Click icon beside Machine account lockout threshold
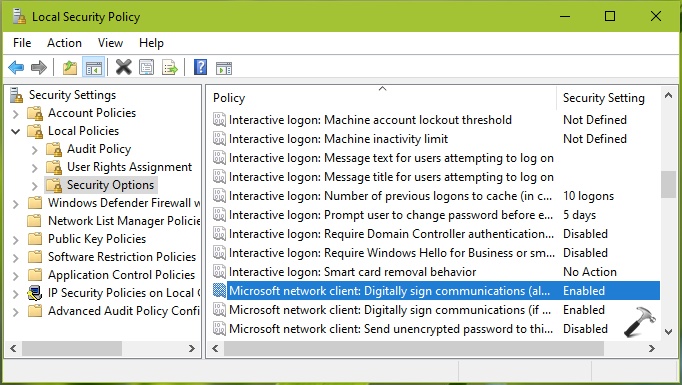The image size is (682, 385). [x=219, y=120]
